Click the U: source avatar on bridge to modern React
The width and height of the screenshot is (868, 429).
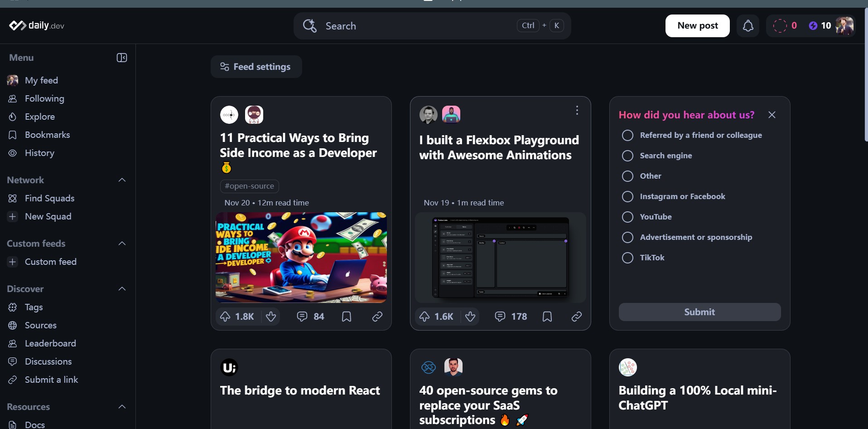pos(229,367)
